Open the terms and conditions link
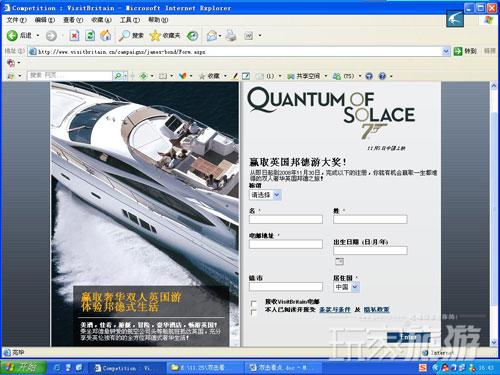 (335, 310)
